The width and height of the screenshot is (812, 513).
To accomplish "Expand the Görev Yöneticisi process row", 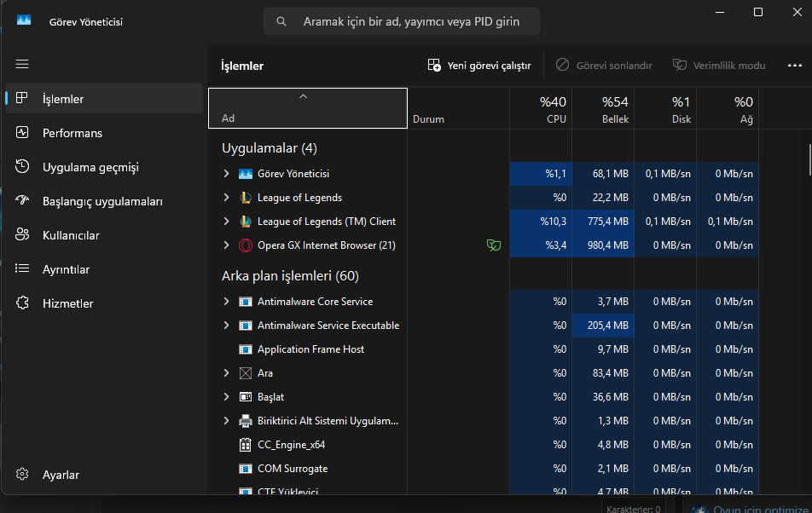I will 226,174.
